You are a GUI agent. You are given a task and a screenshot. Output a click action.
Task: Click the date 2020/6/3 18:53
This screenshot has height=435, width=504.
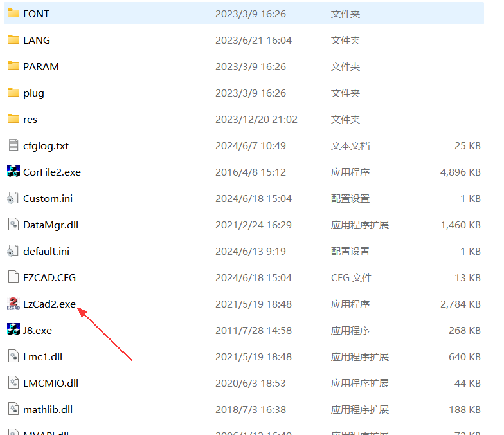pyautogui.click(x=251, y=384)
